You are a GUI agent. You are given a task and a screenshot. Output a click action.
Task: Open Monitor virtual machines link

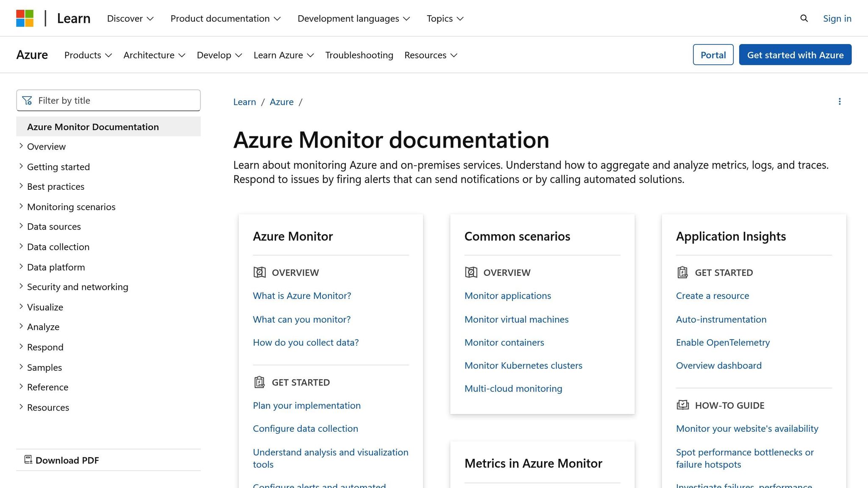(x=517, y=319)
